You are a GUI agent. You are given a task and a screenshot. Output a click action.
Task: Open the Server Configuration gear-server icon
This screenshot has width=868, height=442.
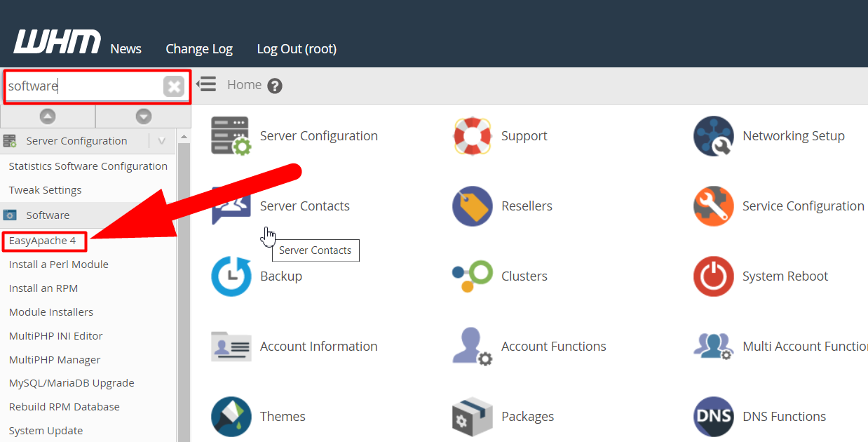(x=231, y=136)
